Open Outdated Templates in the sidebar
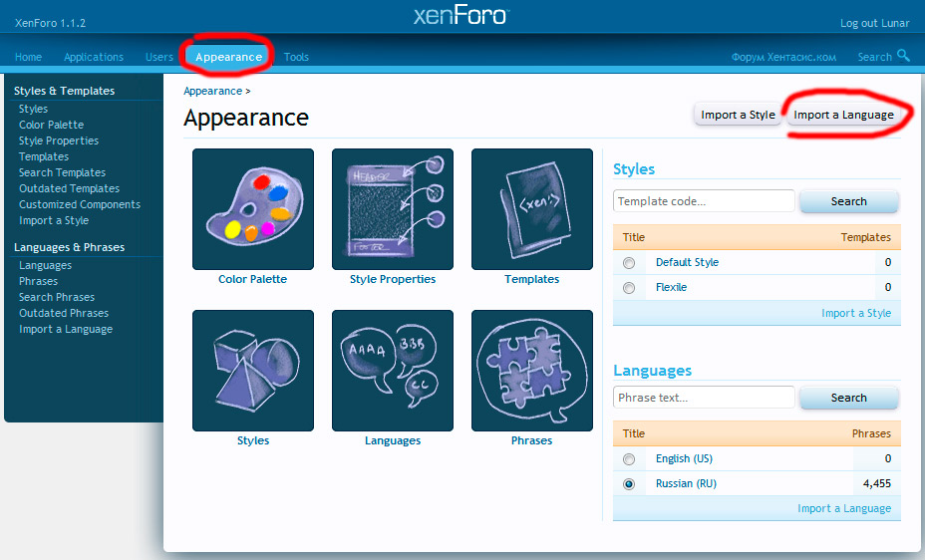 tap(69, 188)
